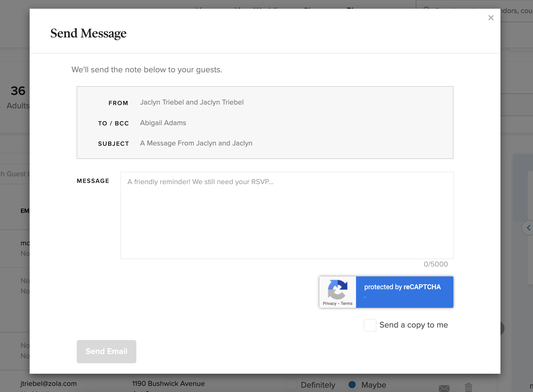Screen dimensions: 533x392
Task: Open the reCAPTCHA Terms link
Action: pyautogui.click(x=346, y=303)
